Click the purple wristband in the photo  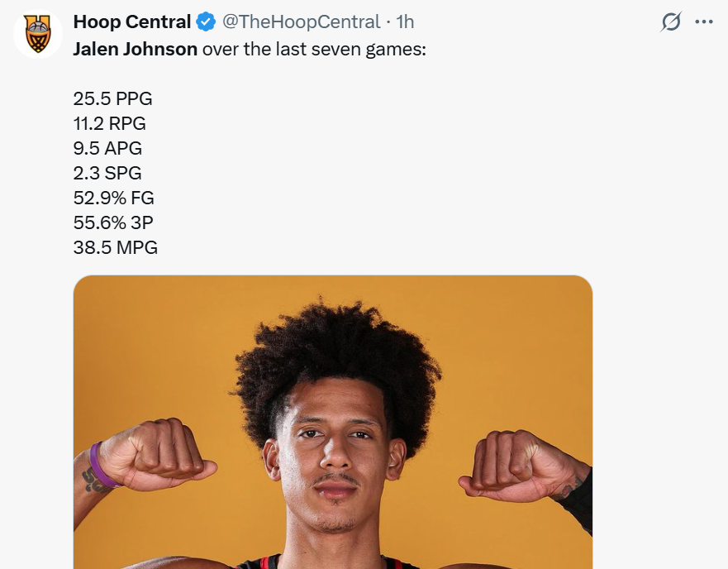click(102, 465)
